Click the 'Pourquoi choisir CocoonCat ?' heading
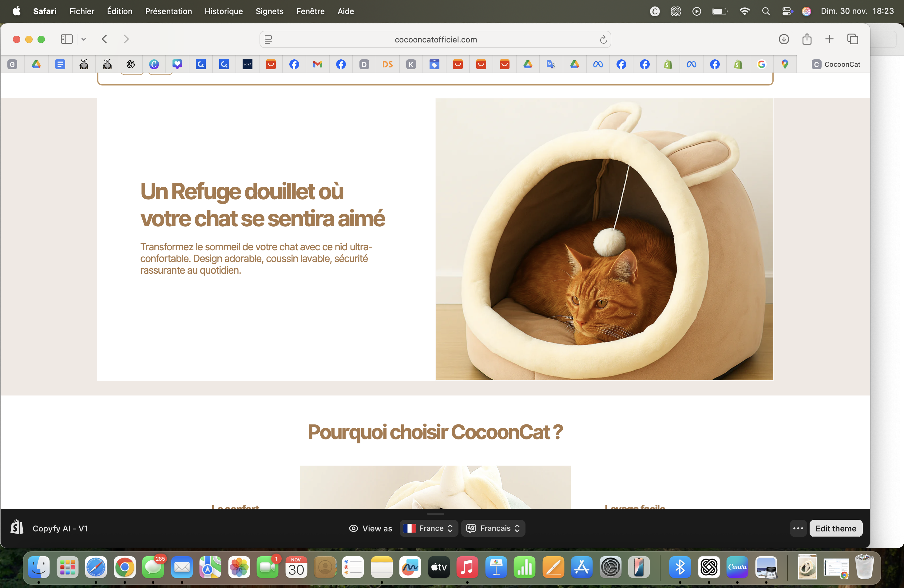The width and height of the screenshot is (904, 588). coord(435,432)
